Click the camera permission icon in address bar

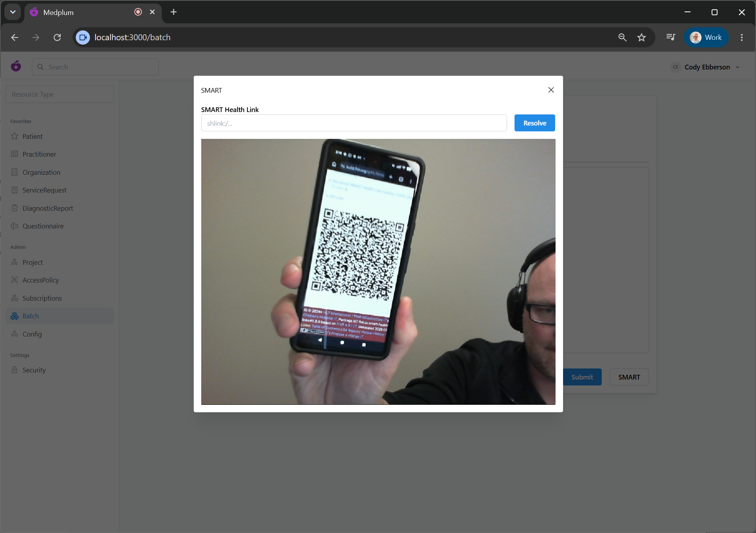click(83, 37)
